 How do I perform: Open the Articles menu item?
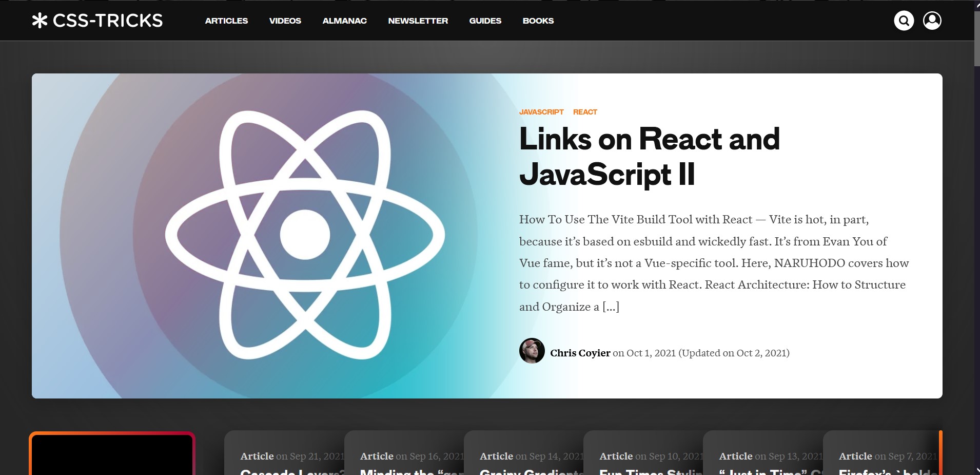(226, 21)
